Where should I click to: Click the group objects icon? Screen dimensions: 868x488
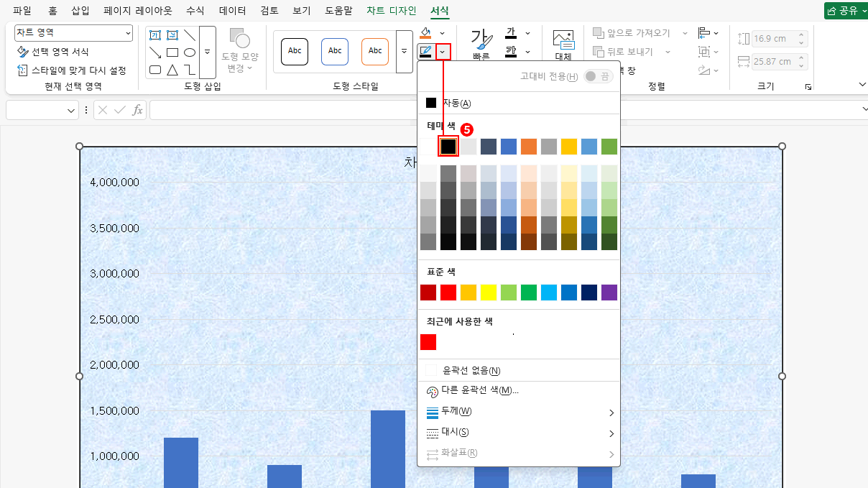tap(703, 52)
